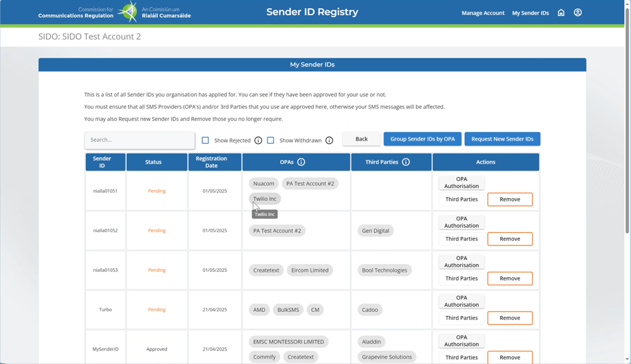
Task: Click Createtext chip in nialla01053 row
Action: (266, 270)
